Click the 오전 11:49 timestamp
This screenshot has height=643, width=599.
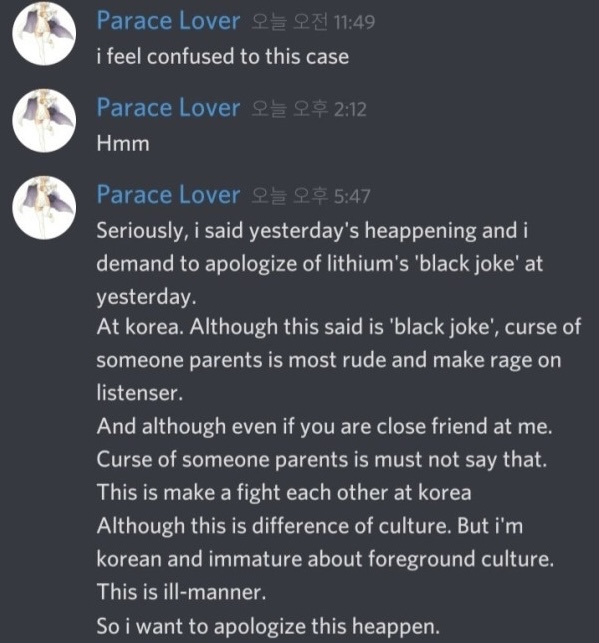[313, 22]
